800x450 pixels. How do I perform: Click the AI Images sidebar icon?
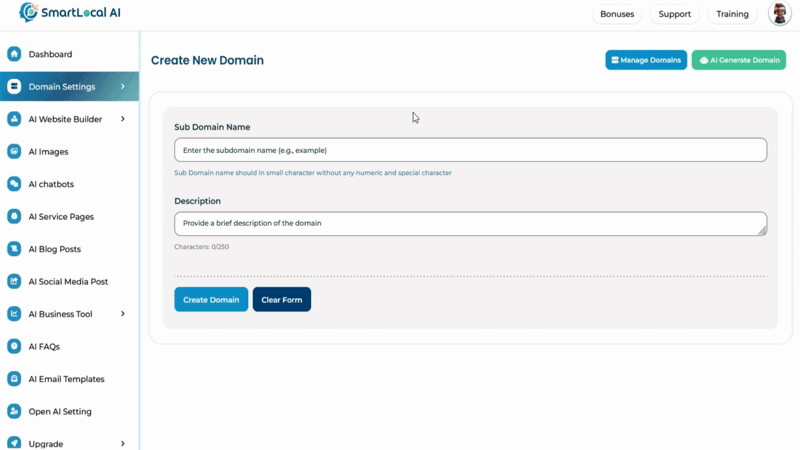pyautogui.click(x=14, y=152)
